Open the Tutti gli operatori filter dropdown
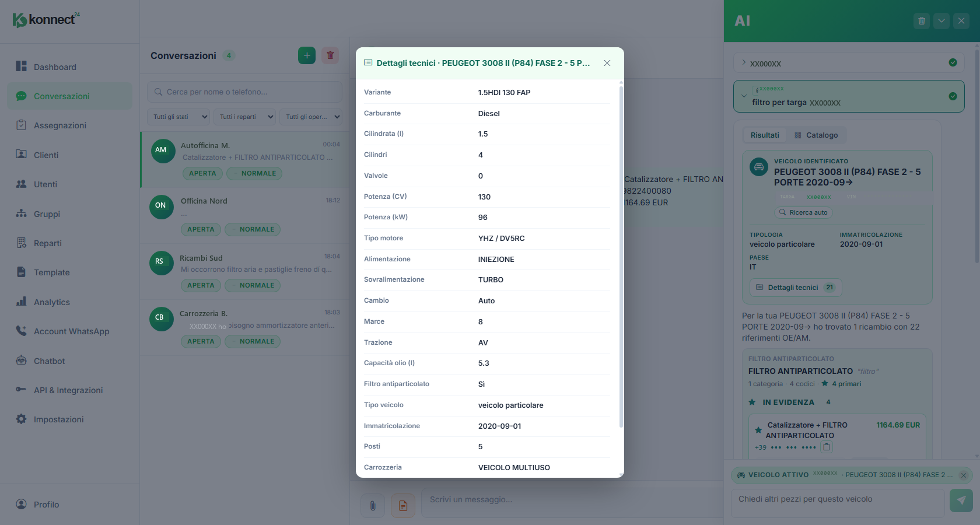The image size is (980, 525). [x=311, y=117]
